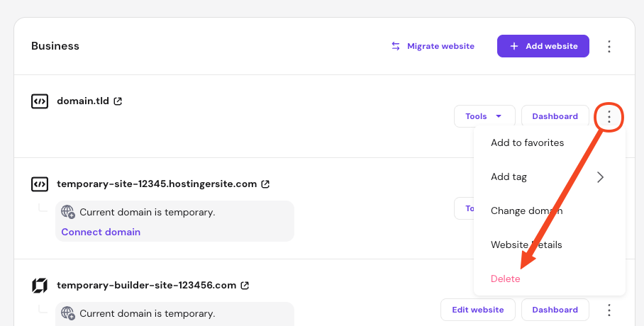Click Edit website for the builder site
Image resolution: width=644 pixels, height=326 pixels.
click(x=478, y=310)
